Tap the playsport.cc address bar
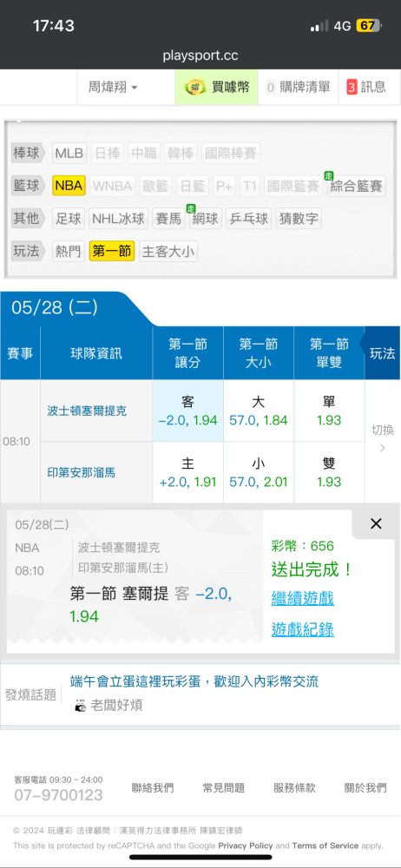The height and width of the screenshot is (868, 401). [x=200, y=56]
